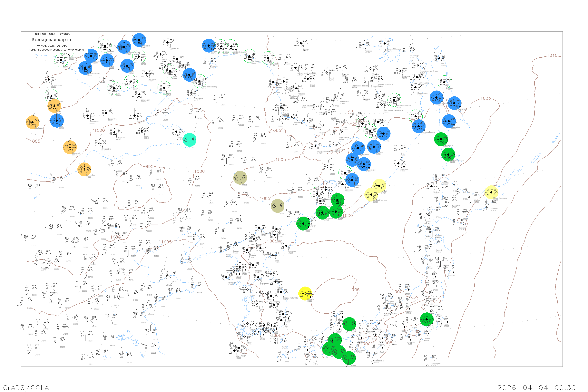Select the olive station circle 50949
This screenshot has width=588, height=392.
tap(240, 178)
